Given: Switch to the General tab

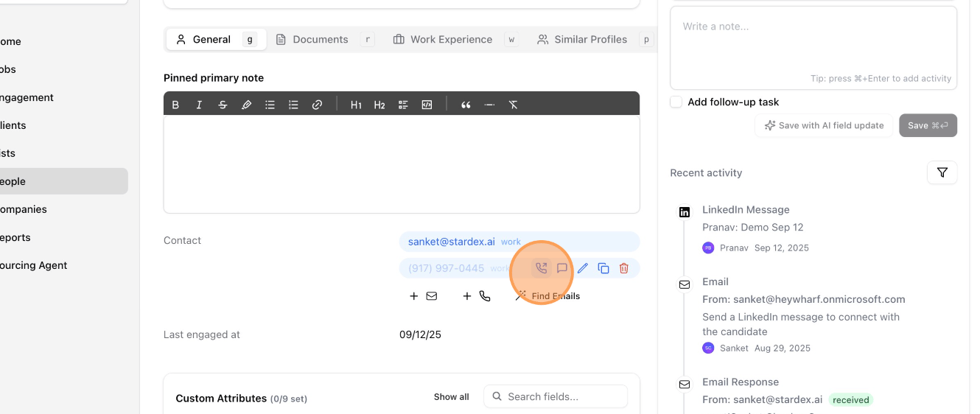Looking at the screenshot, I should (x=214, y=39).
